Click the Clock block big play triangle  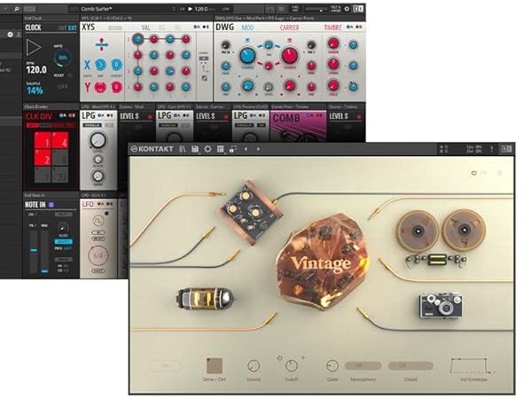tap(34, 48)
